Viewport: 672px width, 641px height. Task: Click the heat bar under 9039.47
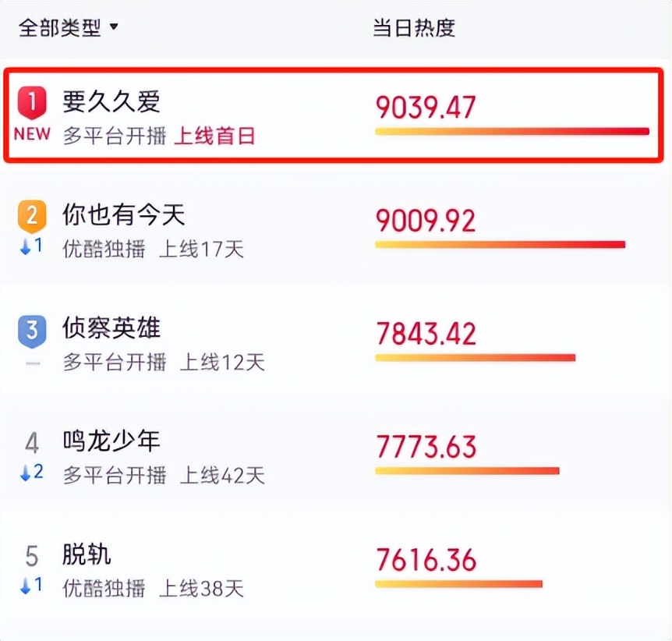pos(512,132)
